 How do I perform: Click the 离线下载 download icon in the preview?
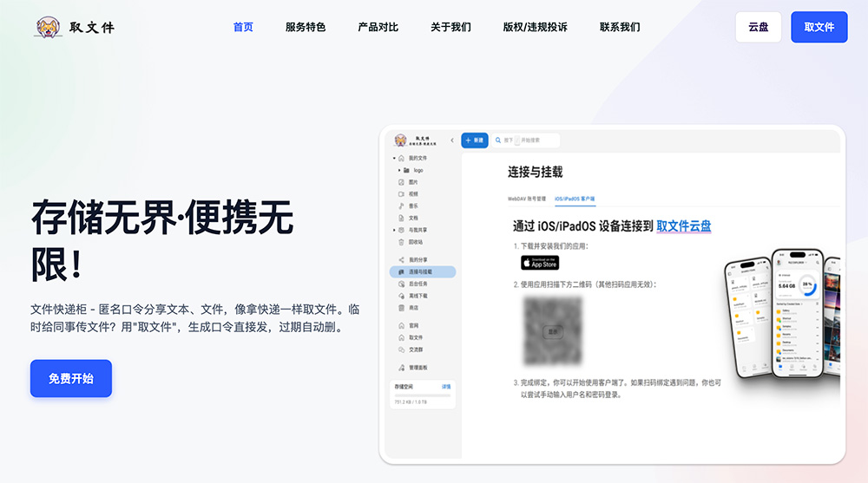[401, 296]
